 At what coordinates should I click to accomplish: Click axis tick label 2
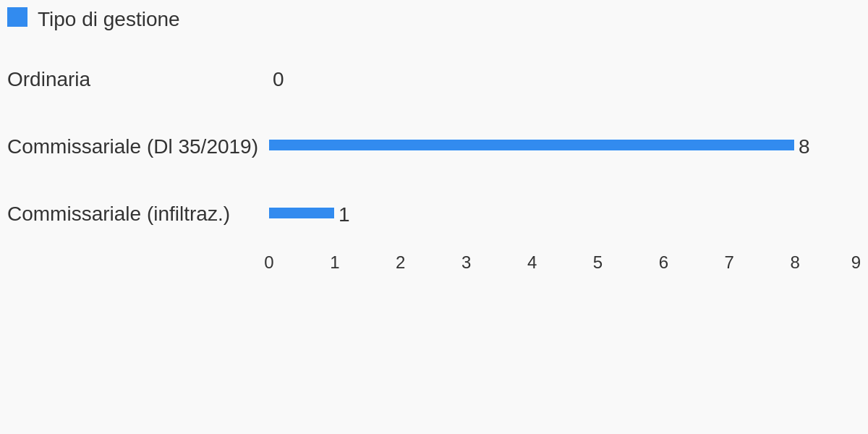pyautogui.click(x=401, y=263)
